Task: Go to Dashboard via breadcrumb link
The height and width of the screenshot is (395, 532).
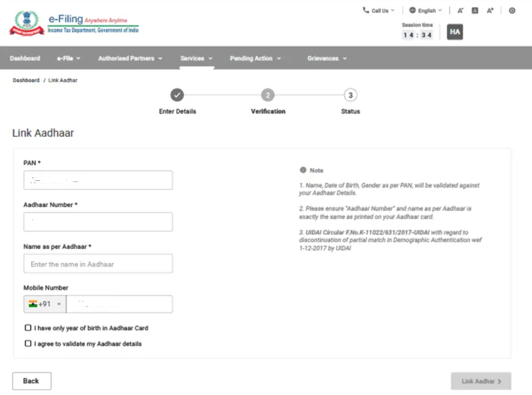Action: coord(26,80)
